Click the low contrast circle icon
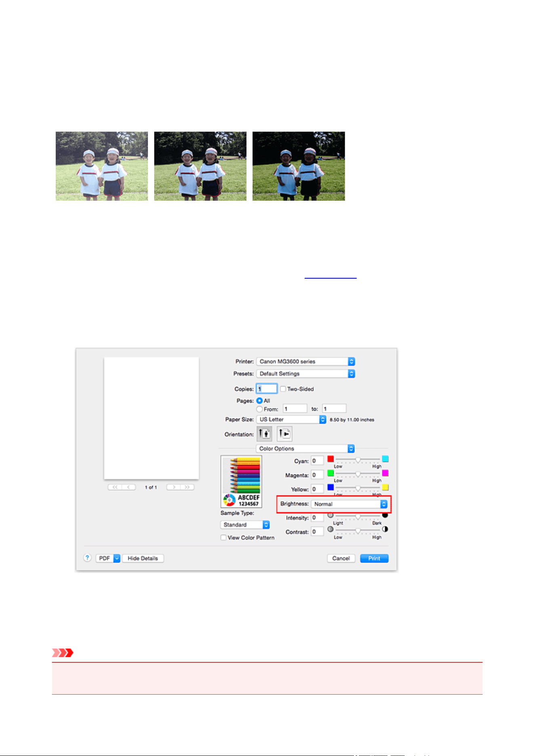Image resolution: width=535 pixels, height=756 pixels. (331, 529)
